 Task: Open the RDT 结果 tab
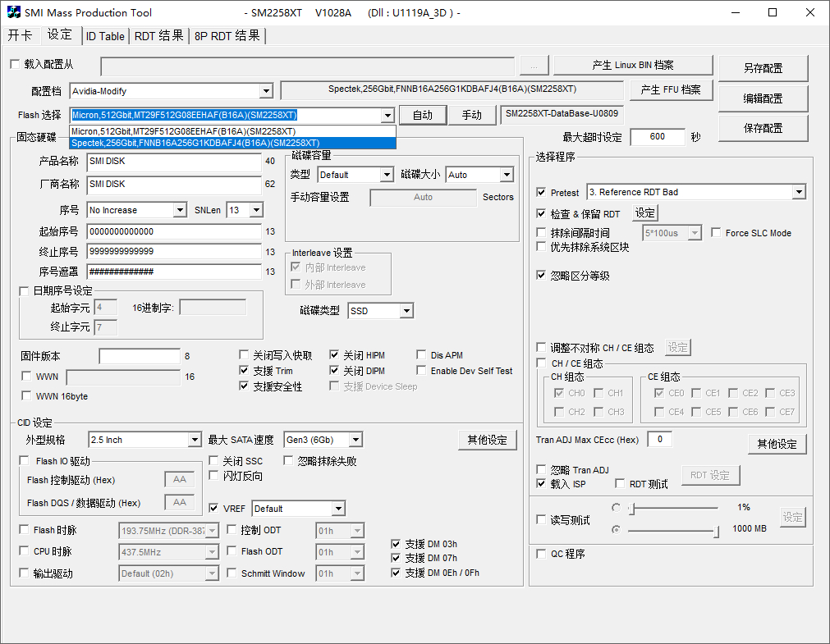click(159, 36)
